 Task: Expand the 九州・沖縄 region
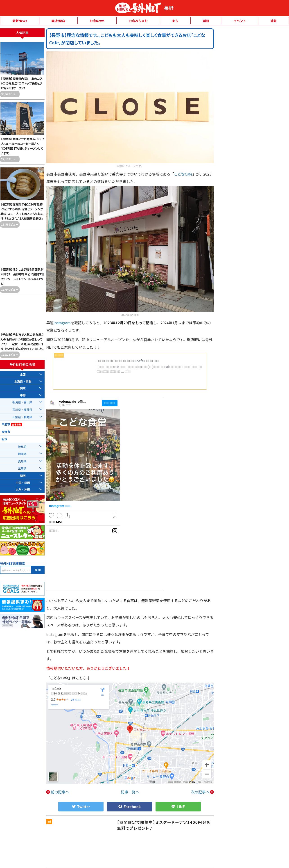coord(22,490)
